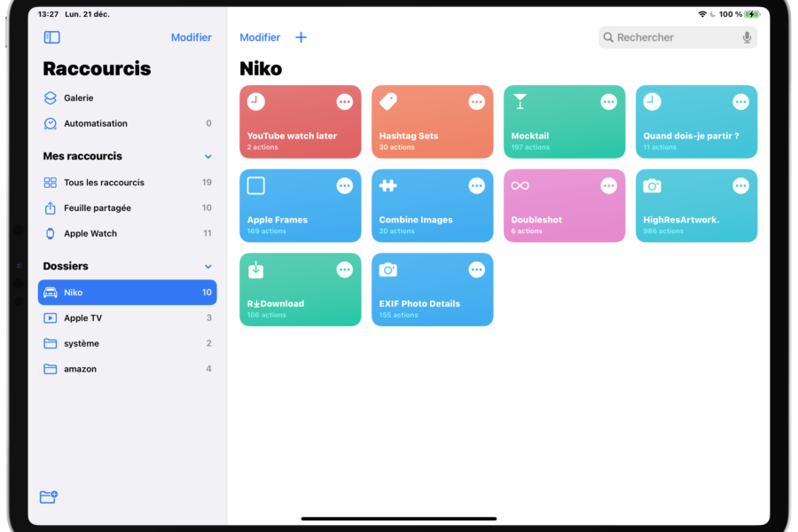Click the home indicator bar at bottom
798x532 pixels.
click(398, 519)
